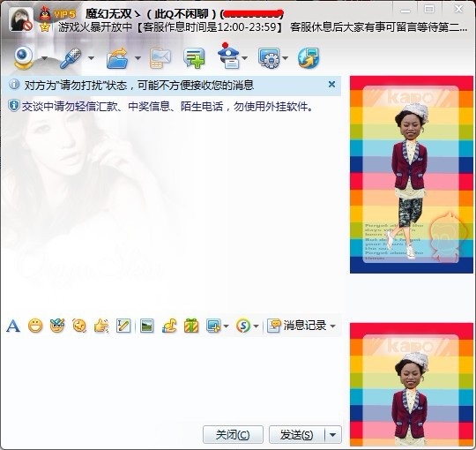The height and width of the screenshot is (450, 476).
Task: Click the info icon in the do-not-disturb bar
Action: tap(13, 84)
